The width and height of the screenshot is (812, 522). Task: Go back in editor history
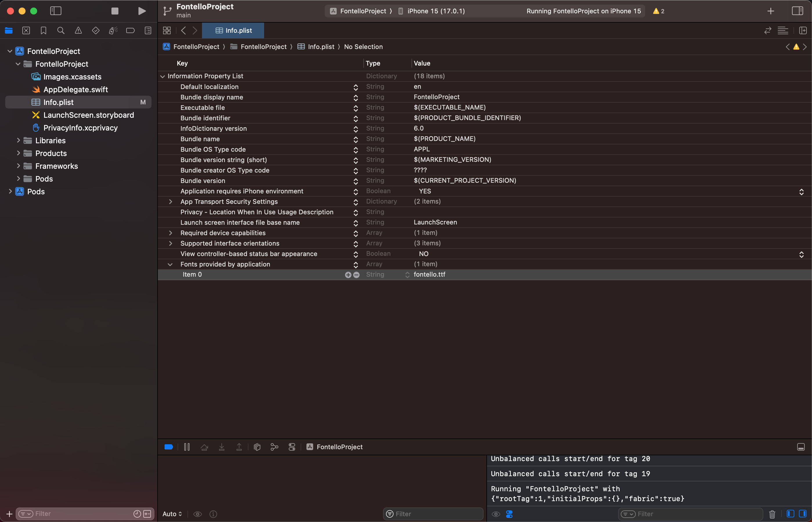(x=183, y=30)
